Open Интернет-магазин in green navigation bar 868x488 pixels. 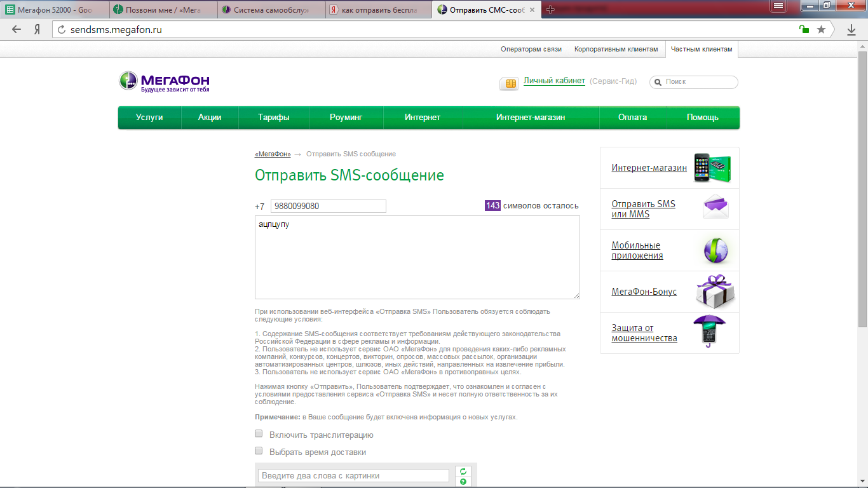(x=531, y=118)
